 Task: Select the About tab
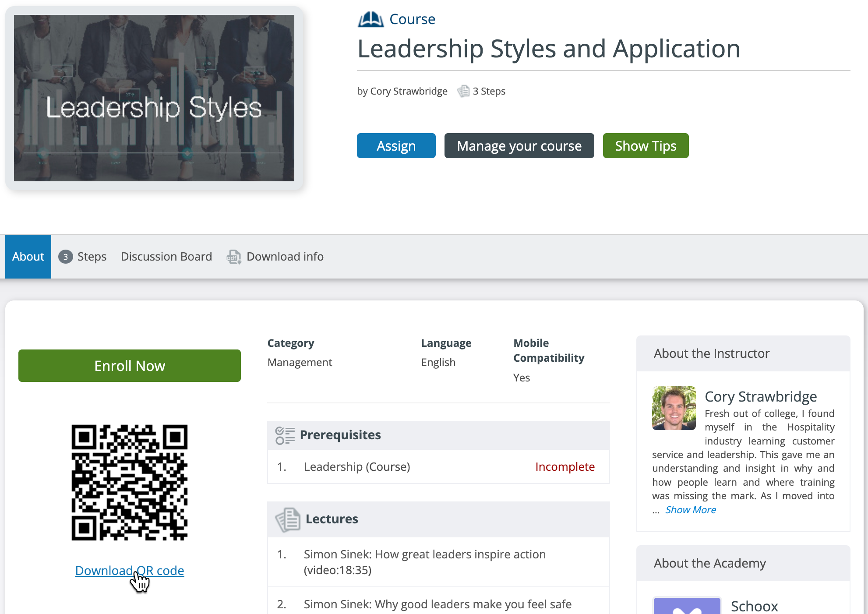(28, 257)
